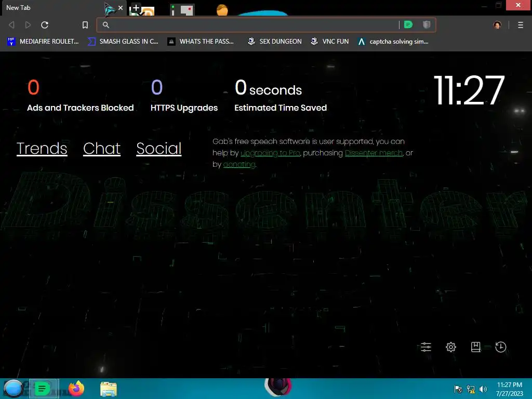The image size is (532, 399).
Task: Open the Trends link
Action: tap(42, 148)
